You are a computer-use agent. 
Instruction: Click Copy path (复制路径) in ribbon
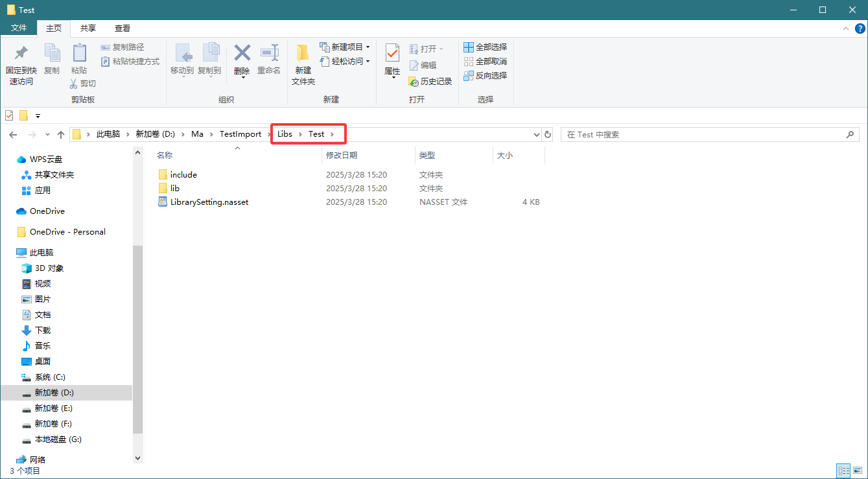pyautogui.click(x=123, y=47)
